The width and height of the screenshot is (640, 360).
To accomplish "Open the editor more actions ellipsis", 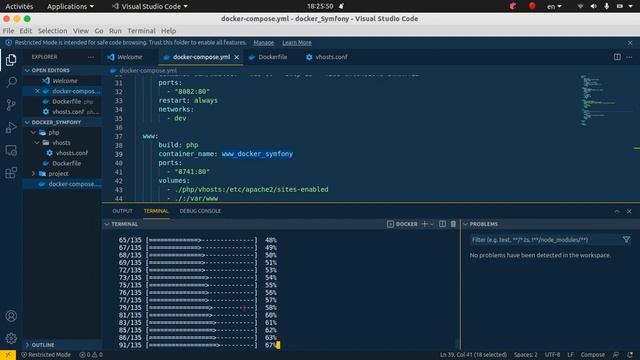I will click(629, 57).
